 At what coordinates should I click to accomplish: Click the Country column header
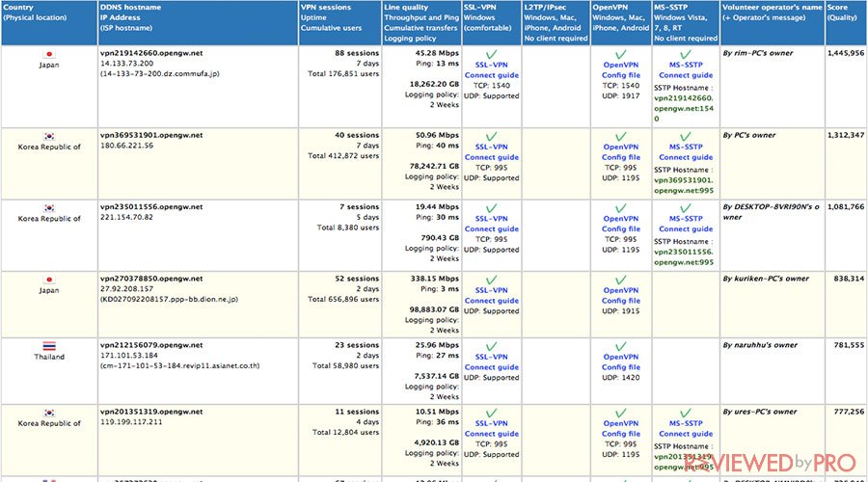49,23
